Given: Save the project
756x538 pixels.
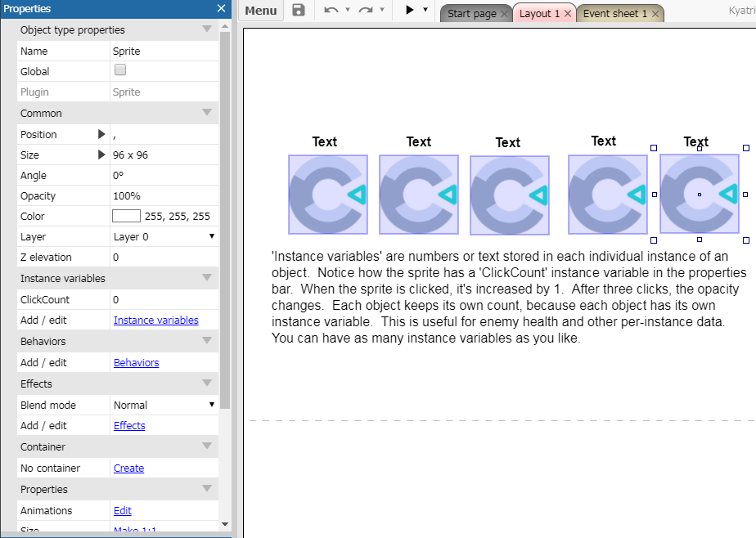Looking at the screenshot, I should pos(298,11).
